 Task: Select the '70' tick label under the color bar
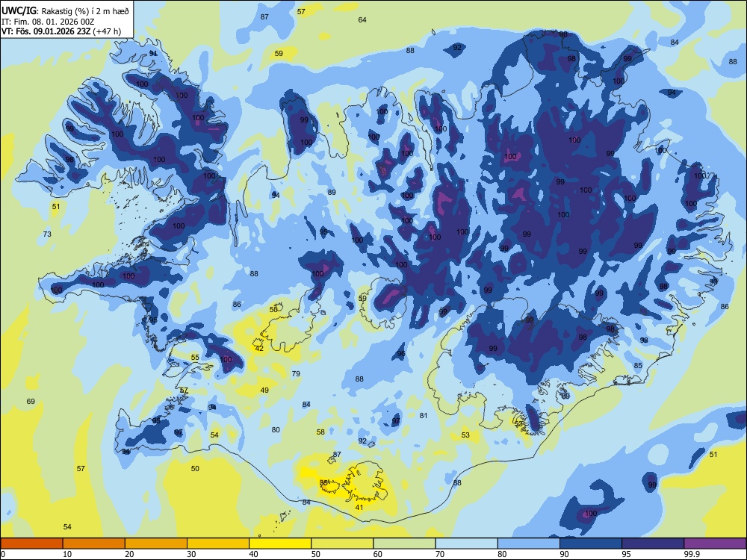click(x=440, y=554)
